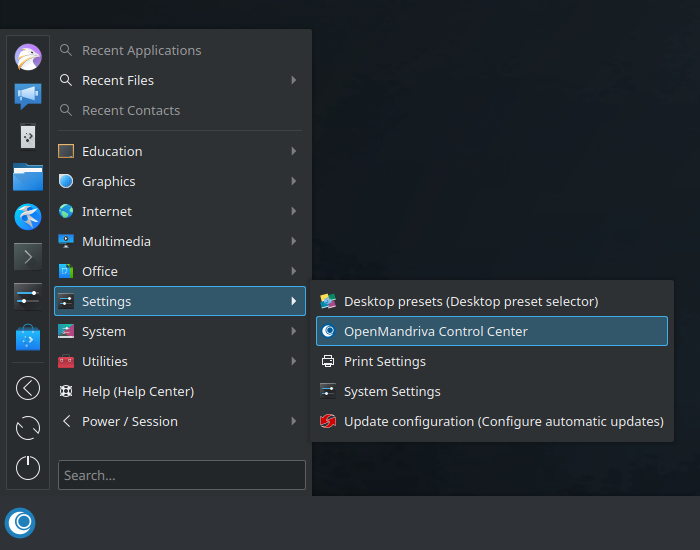The width and height of the screenshot is (700, 550).
Task: Click the Settings category sliders icon
Action: [66, 301]
